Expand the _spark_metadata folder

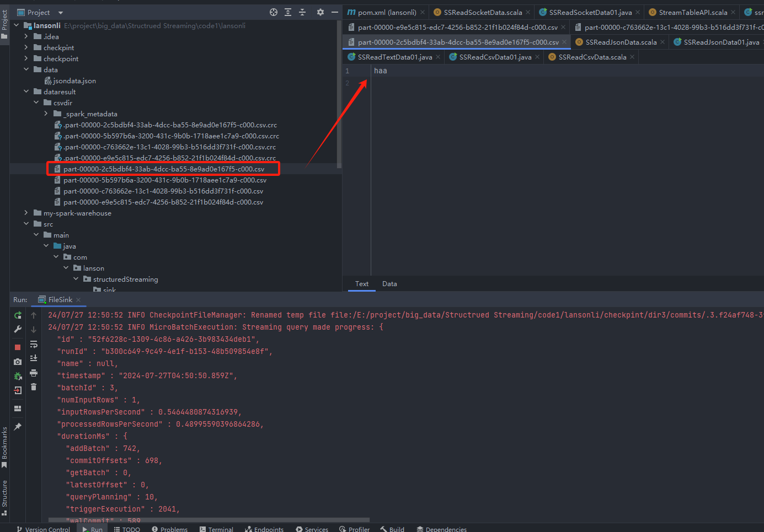[x=46, y=114]
